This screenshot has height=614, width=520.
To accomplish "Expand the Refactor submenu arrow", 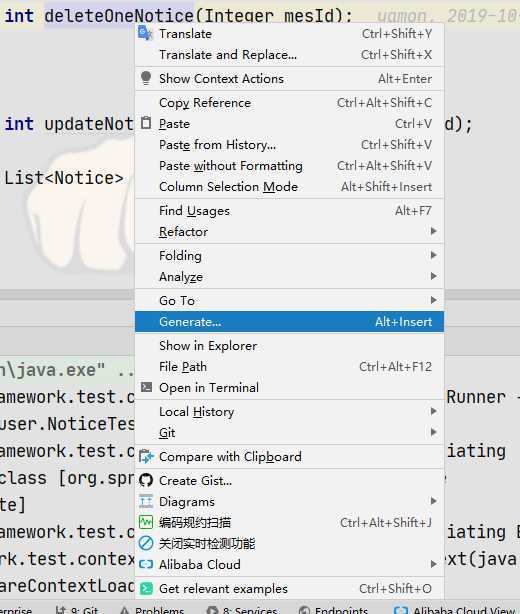I will tap(433, 231).
